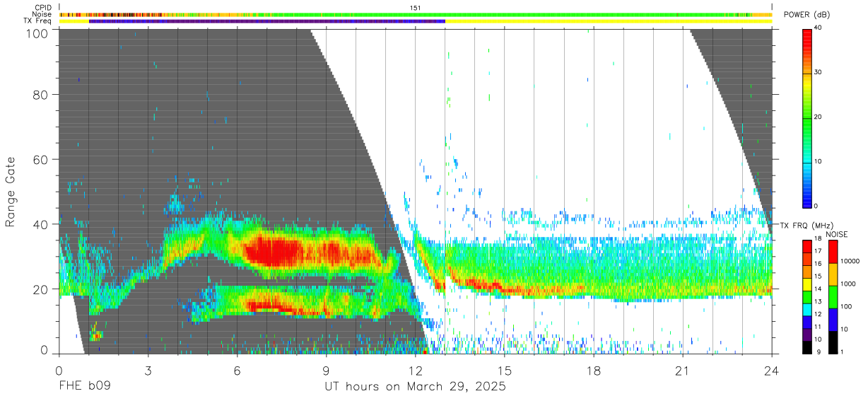868x401 pixels.
Task: Click the Noise label above the plot
Action: 42,14
